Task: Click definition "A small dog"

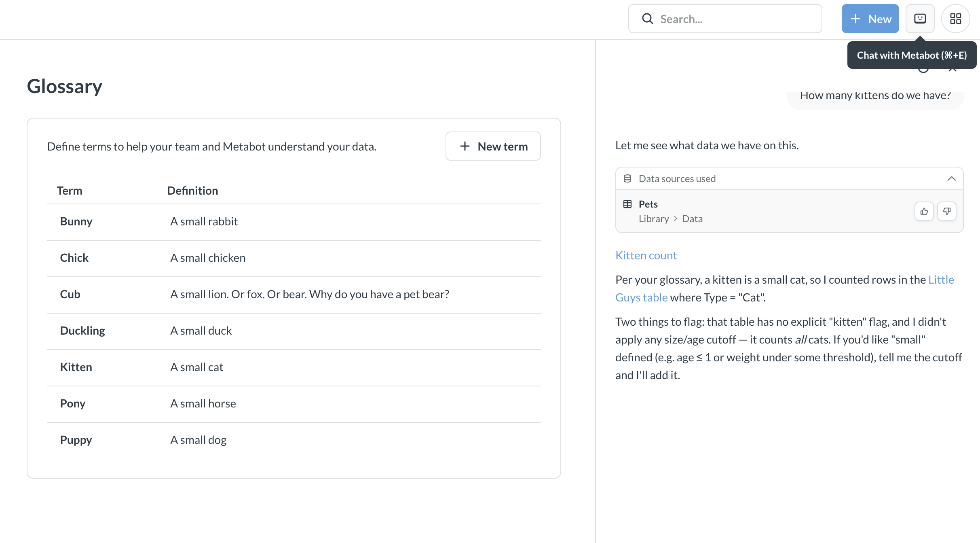Action: [198, 440]
